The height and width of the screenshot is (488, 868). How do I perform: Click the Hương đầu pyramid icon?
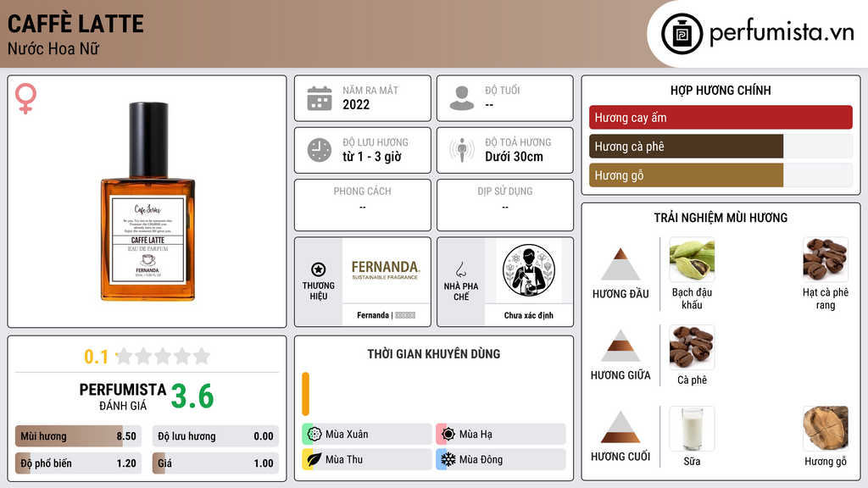click(x=620, y=264)
